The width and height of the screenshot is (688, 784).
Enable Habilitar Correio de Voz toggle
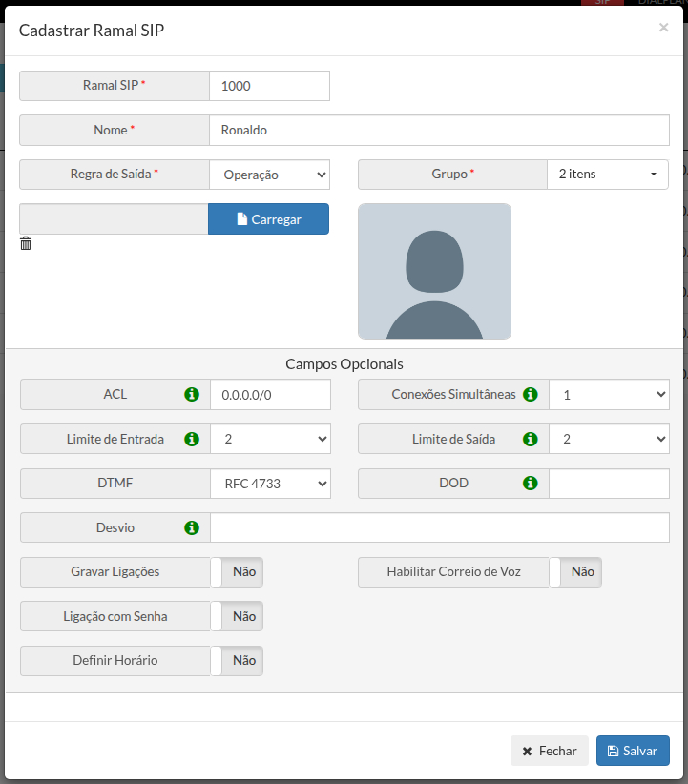[575, 572]
